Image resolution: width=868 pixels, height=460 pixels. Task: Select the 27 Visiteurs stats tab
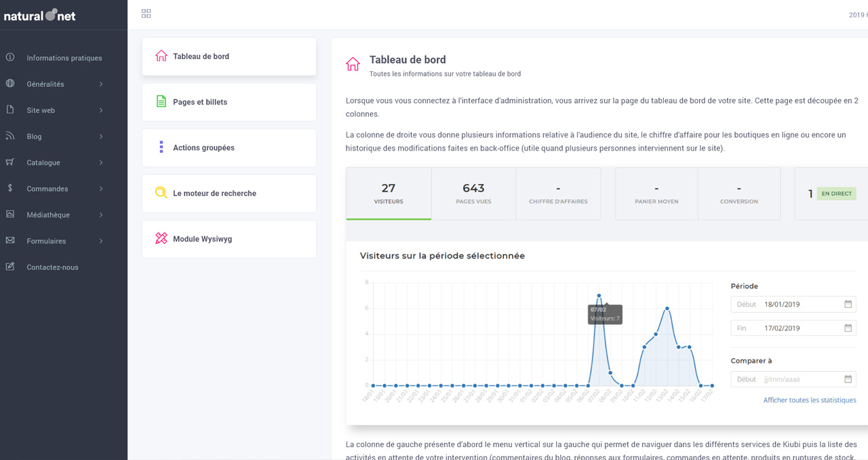coord(389,193)
